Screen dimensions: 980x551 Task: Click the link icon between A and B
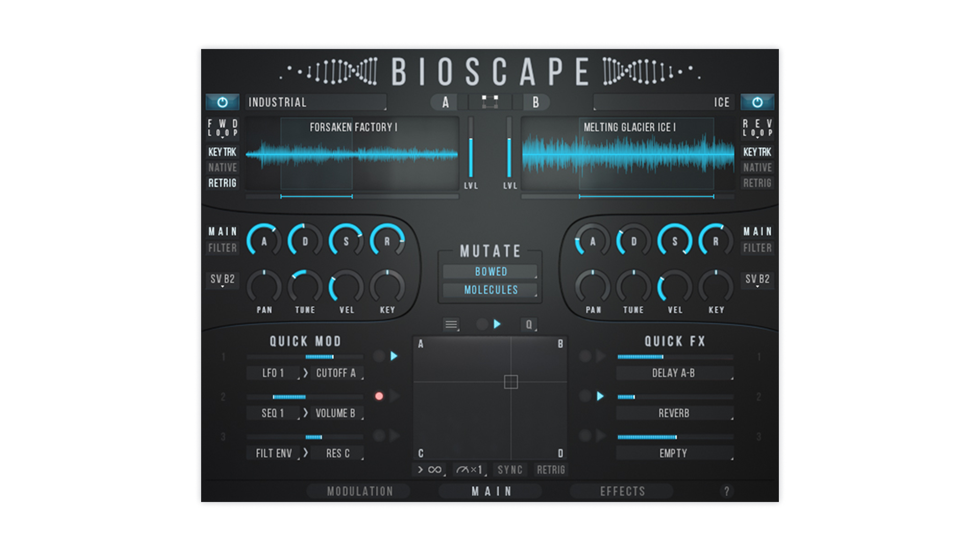tap(489, 102)
